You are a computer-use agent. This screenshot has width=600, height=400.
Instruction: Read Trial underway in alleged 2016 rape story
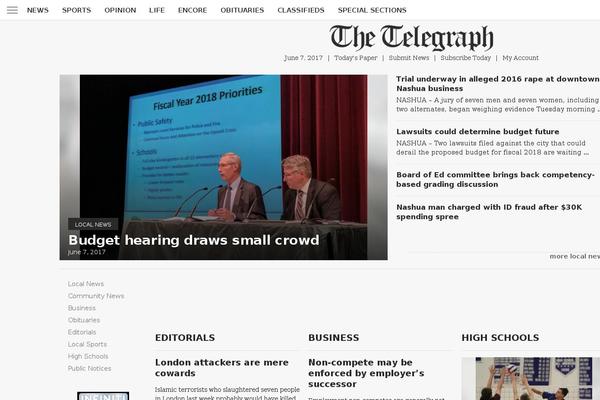(x=497, y=83)
